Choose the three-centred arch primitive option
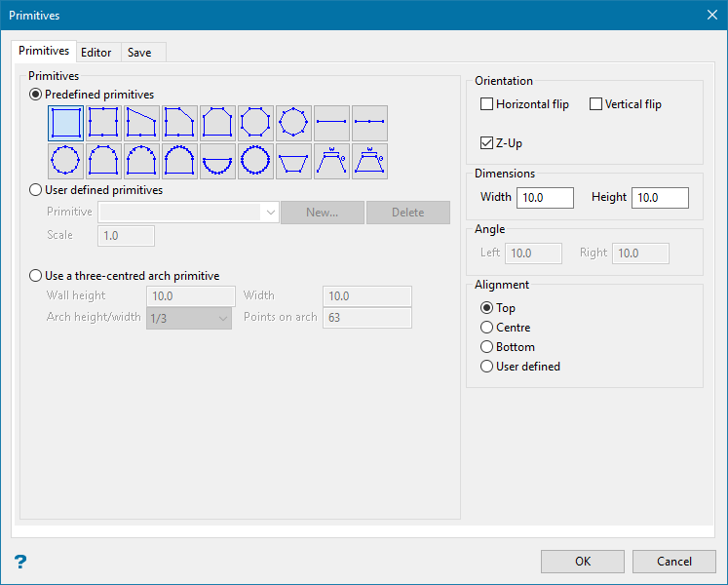The width and height of the screenshot is (728, 585). (37, 276)
